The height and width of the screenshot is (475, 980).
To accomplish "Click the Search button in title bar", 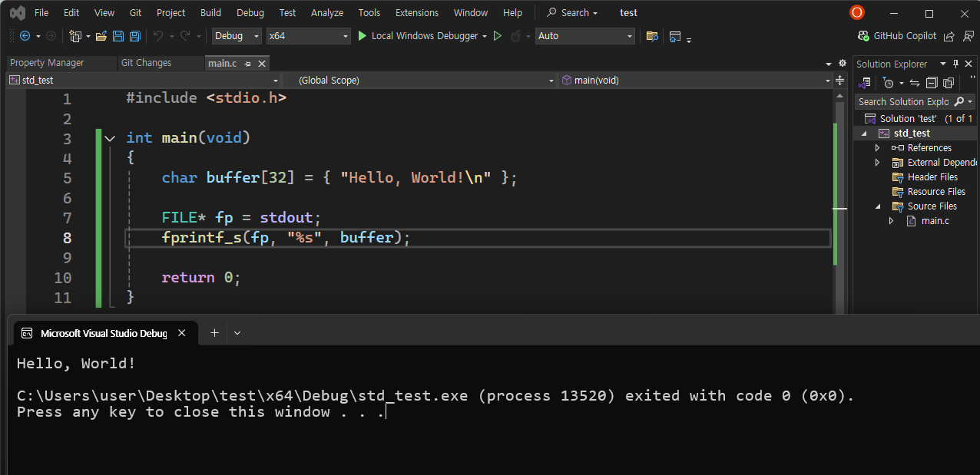I will click(x=572, y=13).
